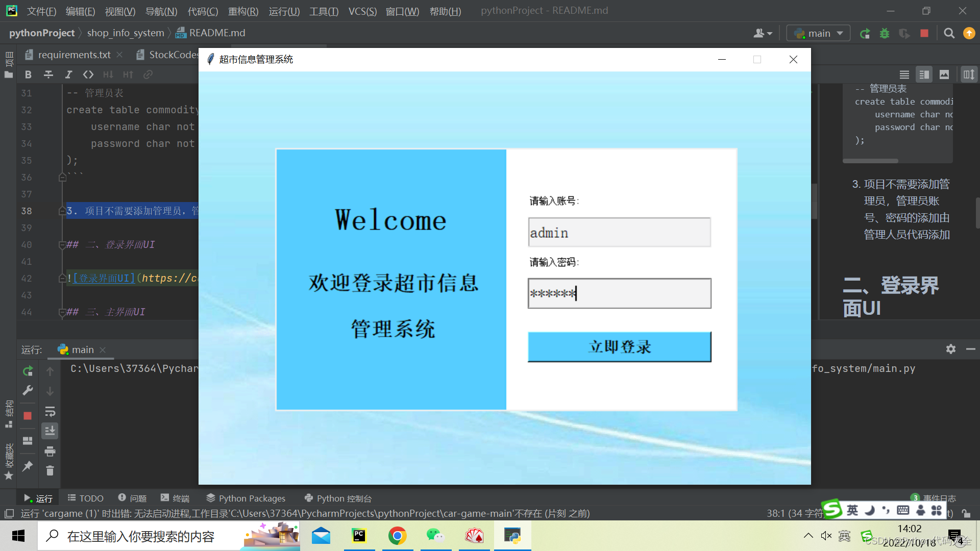This screenshot has height=551, width=980.
Task: Open the 重构(R) menu
Action: point(243,11)
